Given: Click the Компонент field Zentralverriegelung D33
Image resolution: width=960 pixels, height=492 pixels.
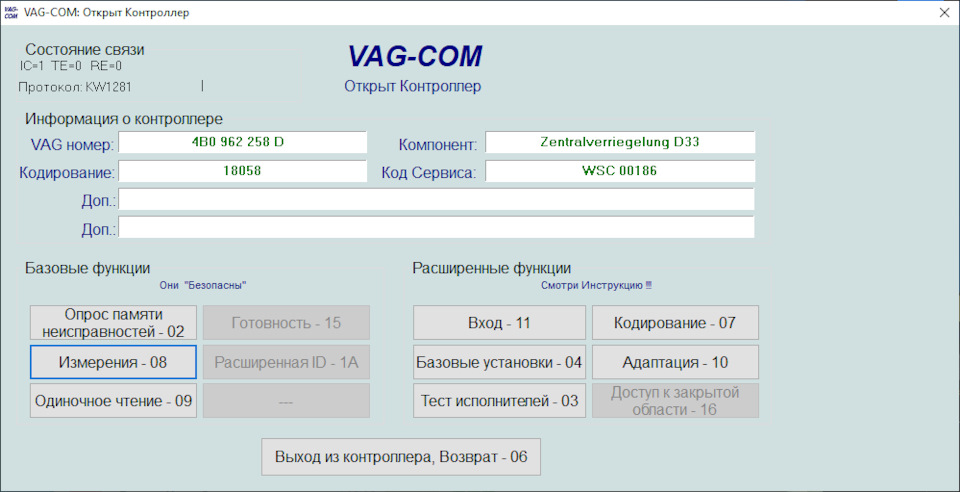Looking at the screenshot, I should (620, 142).
